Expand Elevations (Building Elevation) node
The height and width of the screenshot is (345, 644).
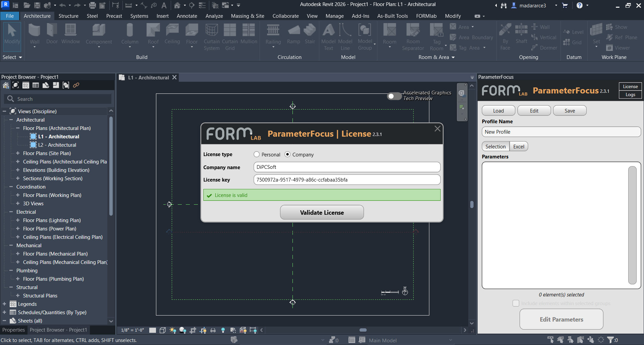pyautogui.click(x=18, y=170)
